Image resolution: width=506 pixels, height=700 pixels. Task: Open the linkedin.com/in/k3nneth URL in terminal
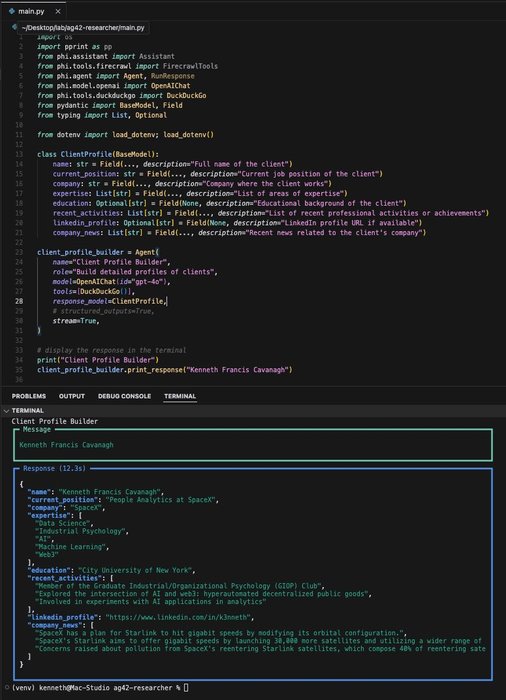click(x=180, y=618)
